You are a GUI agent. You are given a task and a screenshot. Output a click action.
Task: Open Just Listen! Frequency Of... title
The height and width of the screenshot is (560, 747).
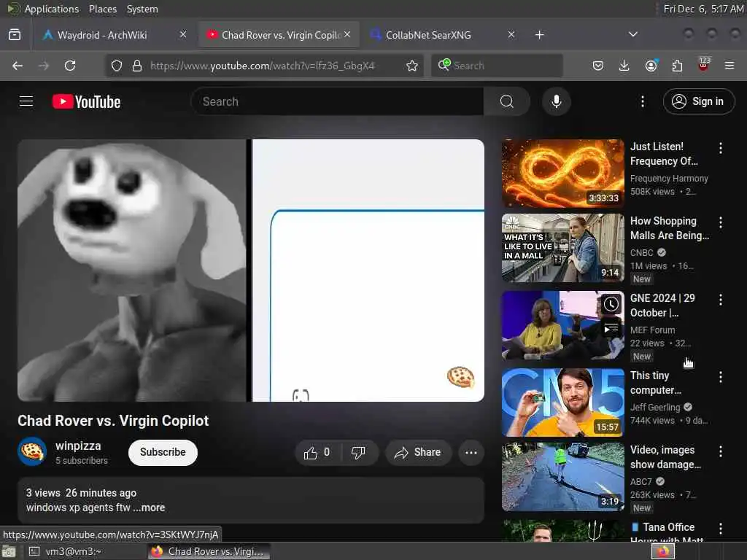coord(664,154)
